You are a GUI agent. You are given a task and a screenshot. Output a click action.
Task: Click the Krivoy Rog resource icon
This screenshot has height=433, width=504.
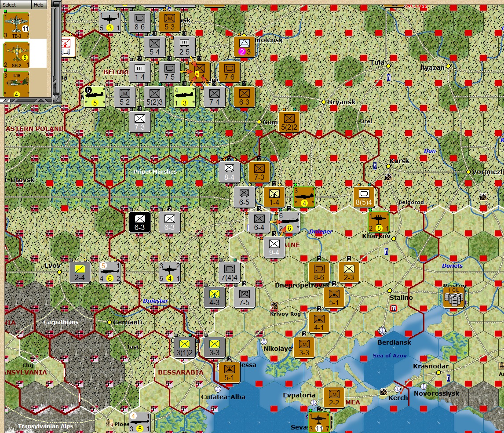click(x=274, y=306)
